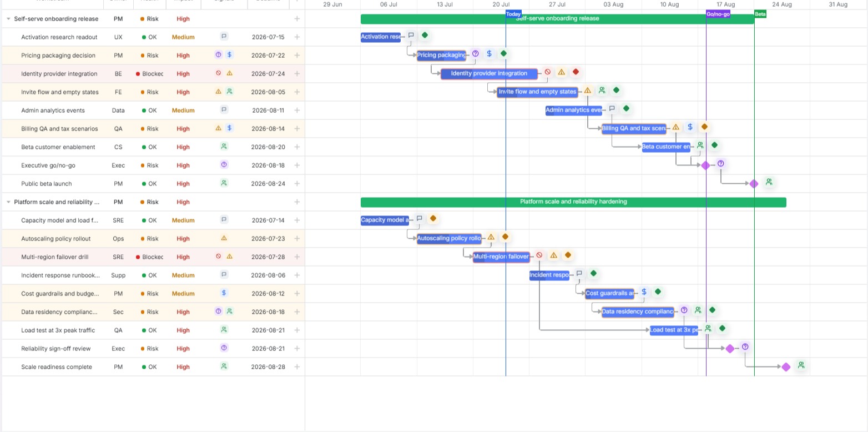Click the flag signal icon in Admin analytics events table row

(x=224, y=110)
